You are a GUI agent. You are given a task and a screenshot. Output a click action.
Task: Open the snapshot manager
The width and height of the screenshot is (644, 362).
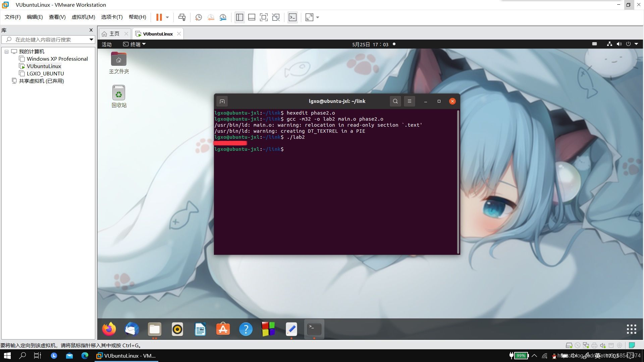point(223,17)
